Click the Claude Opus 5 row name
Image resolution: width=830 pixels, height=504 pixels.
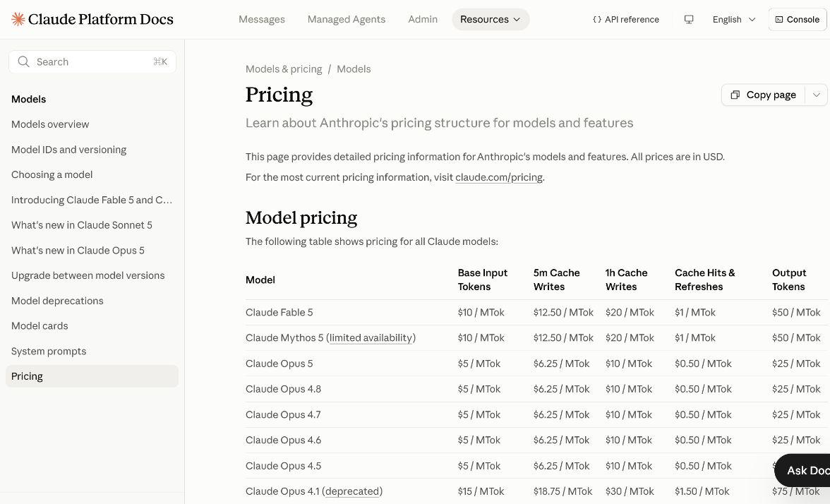click(x=279, y=364)
